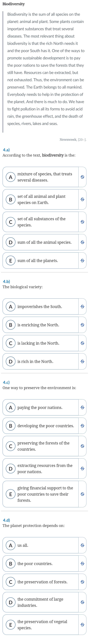The width and height of the screenshot is (90, 644).
Task: Strike out 'paying the poor nations' option
Action: click(x=82, y=407)
